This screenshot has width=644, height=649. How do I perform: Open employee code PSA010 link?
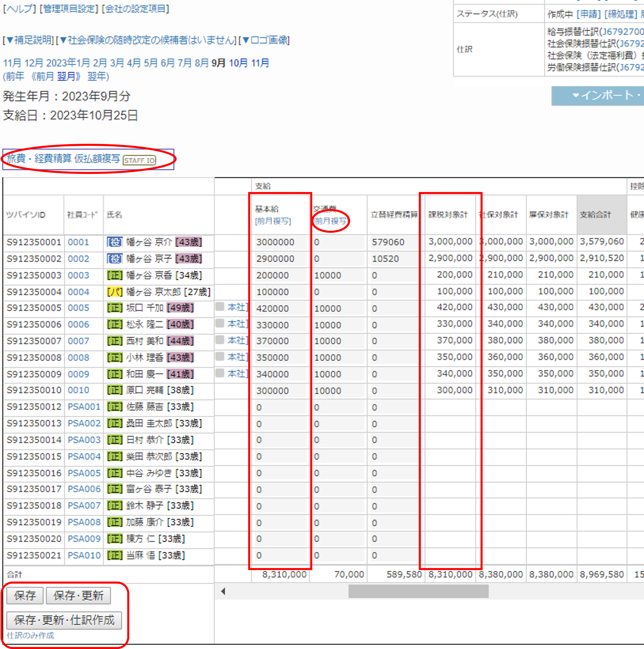pos(84,556)
